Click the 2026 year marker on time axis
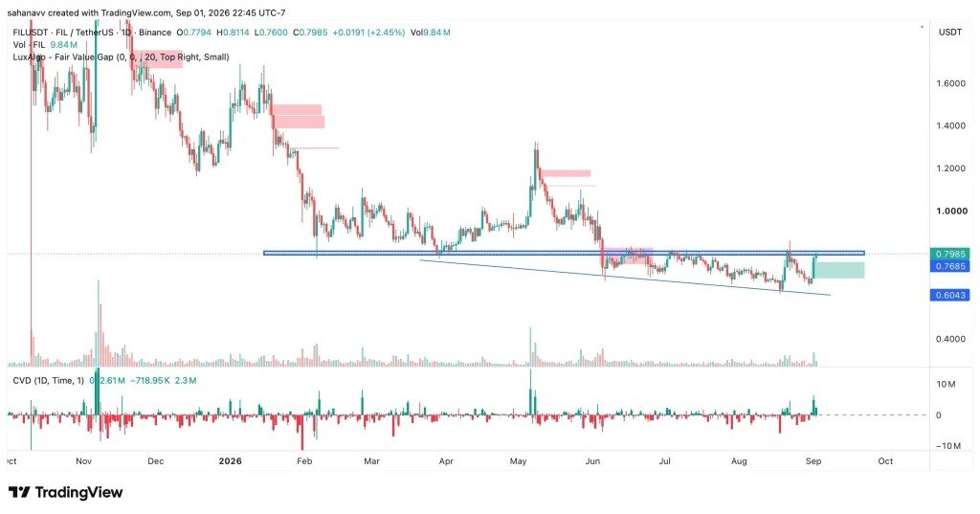980x514 pixels. point(230,460)
